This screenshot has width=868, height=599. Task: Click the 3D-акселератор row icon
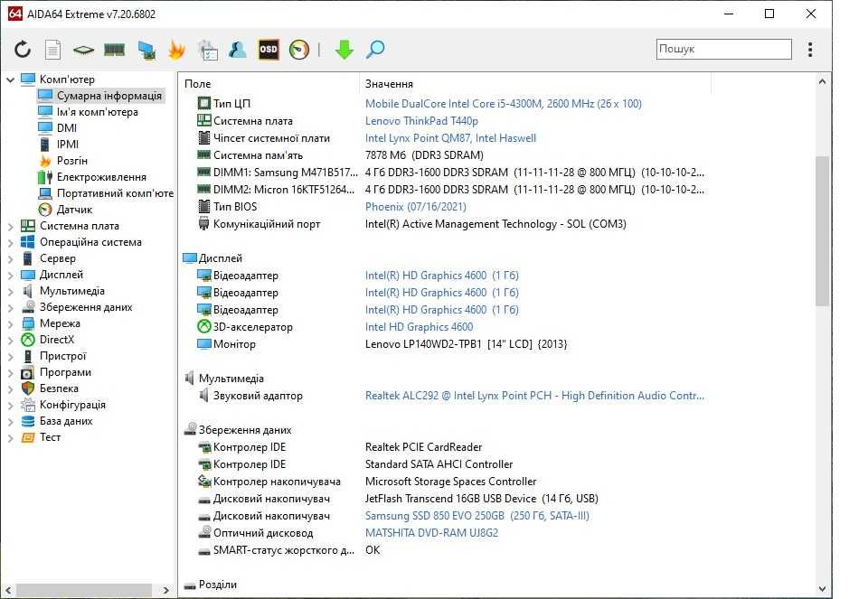[204, 327]
